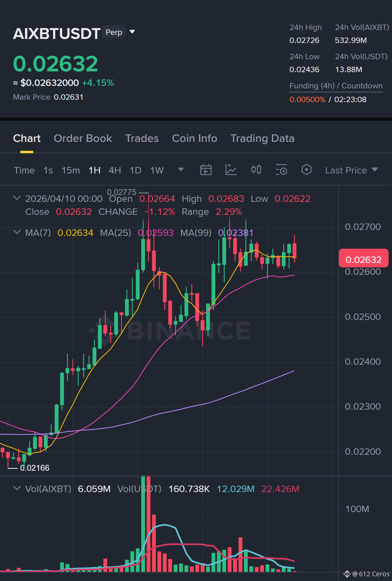Click the red 0.02632 price axis marker
The image size is (392, 581).
(x=364, y=259)
